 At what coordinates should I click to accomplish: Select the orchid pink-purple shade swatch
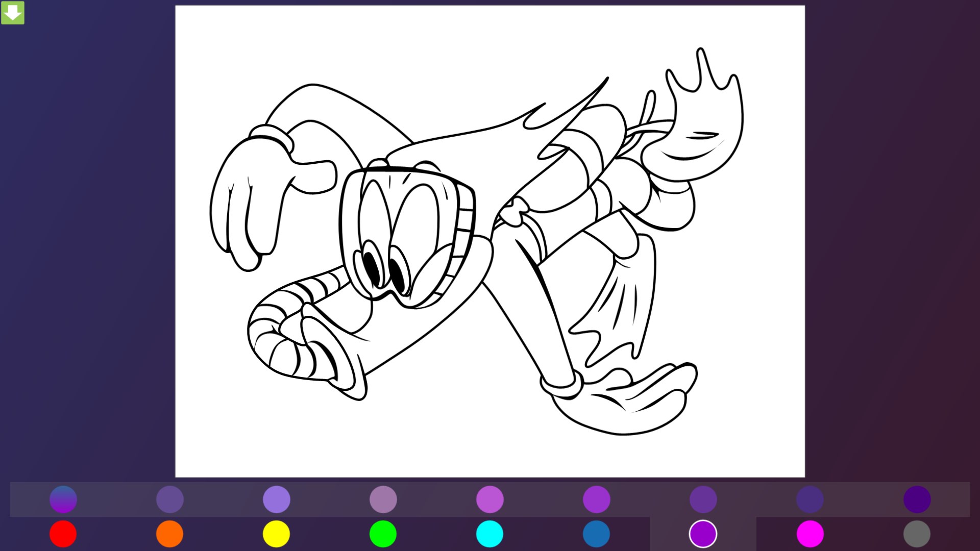pos(489,499)
